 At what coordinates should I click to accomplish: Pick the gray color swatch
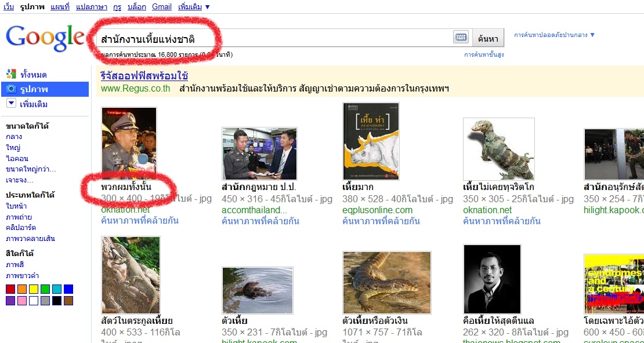pos(45,301)
